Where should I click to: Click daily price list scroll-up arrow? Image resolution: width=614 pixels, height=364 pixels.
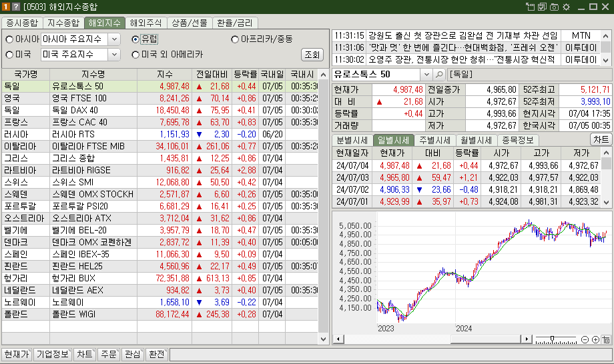point(606,153)
